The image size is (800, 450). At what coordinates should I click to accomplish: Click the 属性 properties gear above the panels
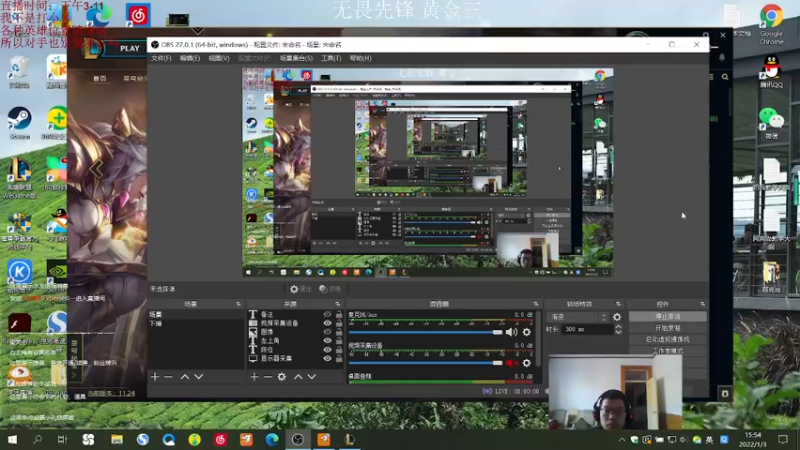pyautogui.click(x=301, y=289)
